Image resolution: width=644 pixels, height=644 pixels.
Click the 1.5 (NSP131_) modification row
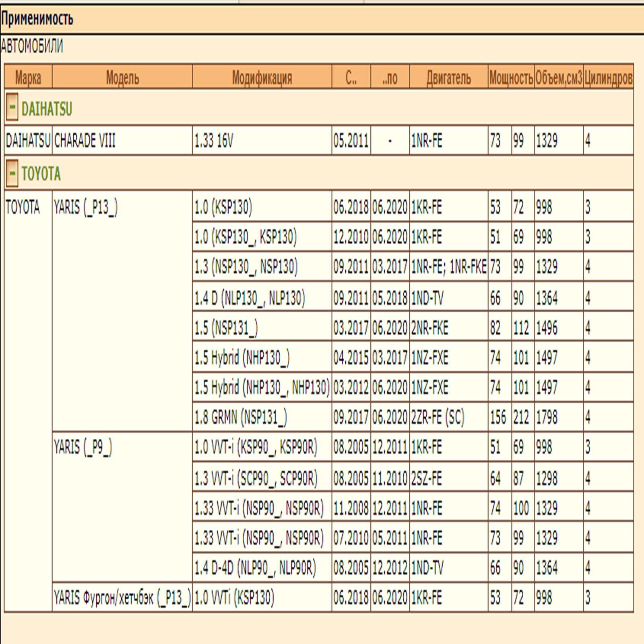226,328
